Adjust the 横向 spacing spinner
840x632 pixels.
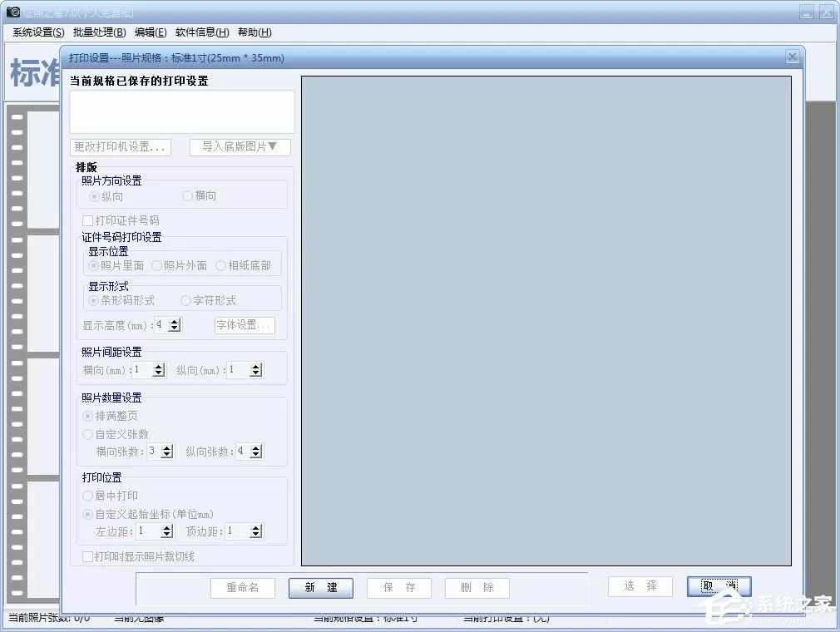(159, 369)
